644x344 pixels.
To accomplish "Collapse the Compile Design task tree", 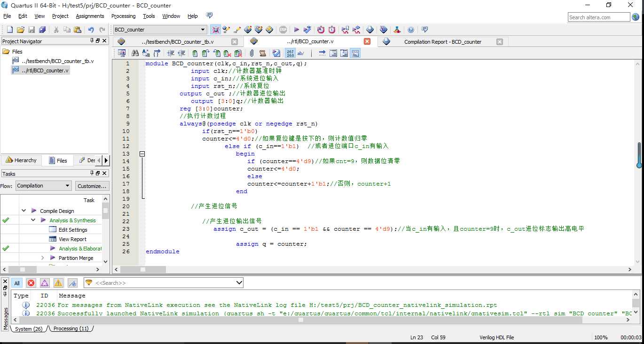I will pyautogui.click(x=24, y=211).
